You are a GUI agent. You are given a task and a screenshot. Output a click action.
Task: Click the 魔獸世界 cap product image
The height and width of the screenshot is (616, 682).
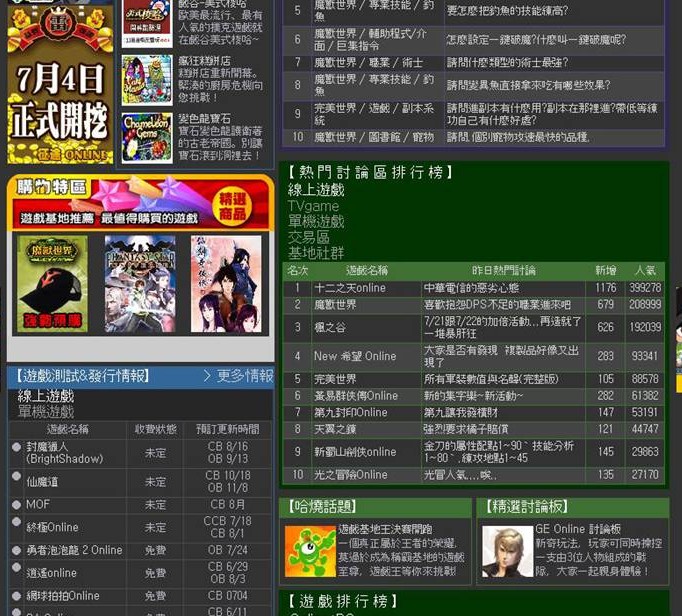(x=52, y=284)
